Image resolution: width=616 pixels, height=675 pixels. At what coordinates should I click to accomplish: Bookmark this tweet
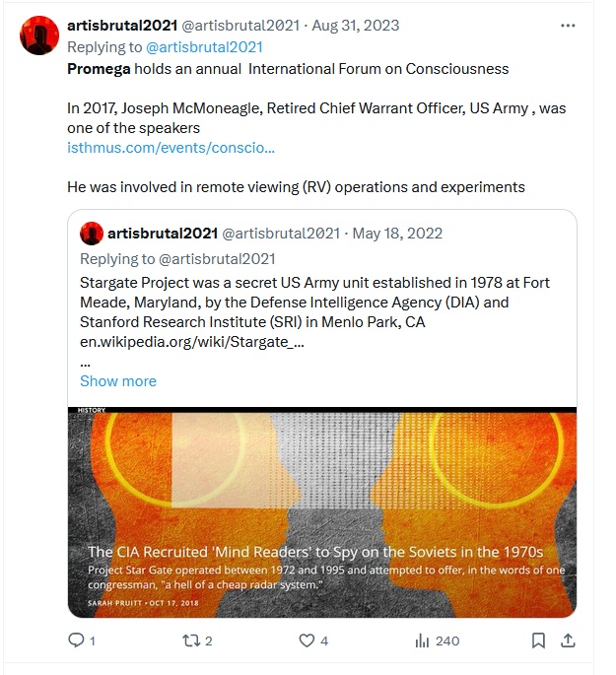coord(538,641)
